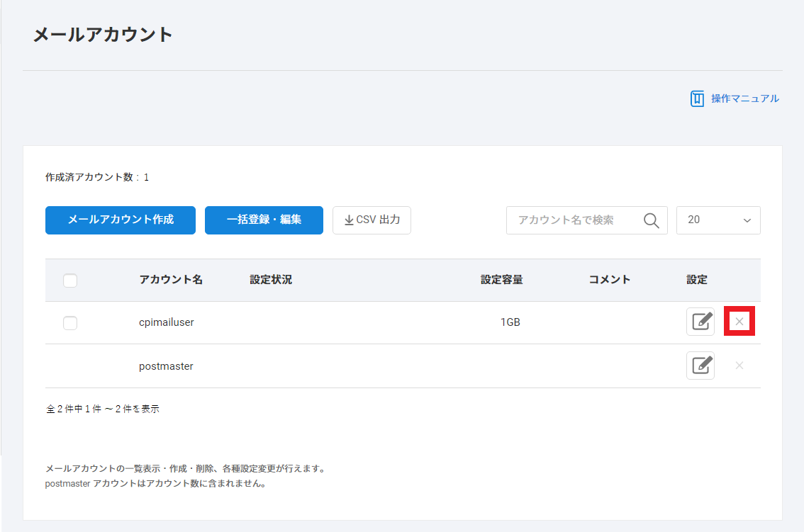Click the chevron arrow of page size selector
The image size is (804, 532).
pos(747,220)
